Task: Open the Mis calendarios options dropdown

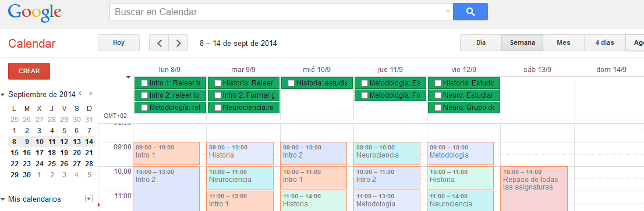Action: pos(89,199)
